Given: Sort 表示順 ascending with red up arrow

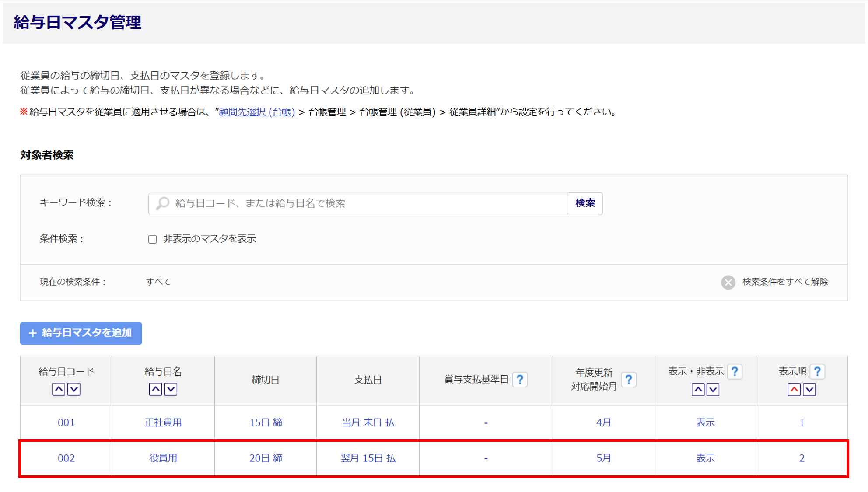Looking at the screenshot, I should [x=794, y=389].
